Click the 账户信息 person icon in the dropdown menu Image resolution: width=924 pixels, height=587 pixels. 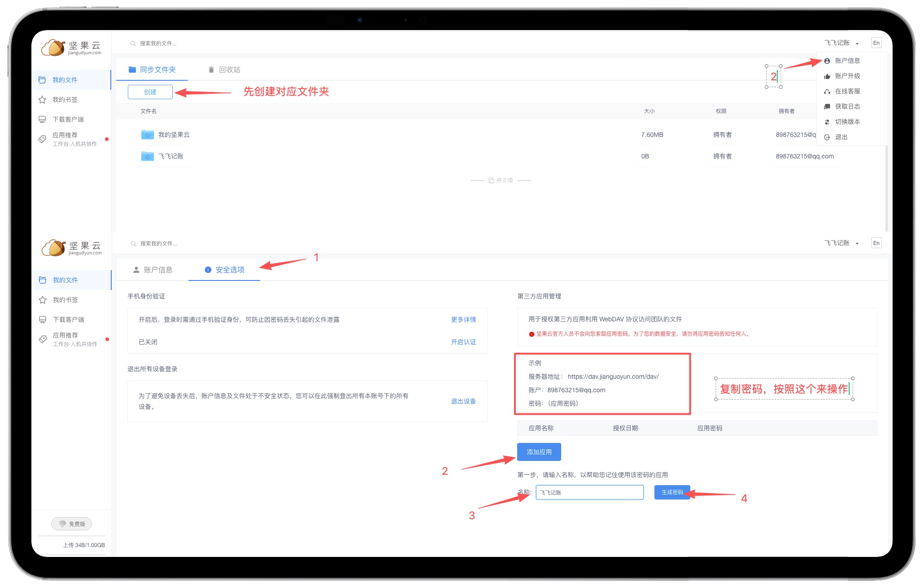coord(827,61)
